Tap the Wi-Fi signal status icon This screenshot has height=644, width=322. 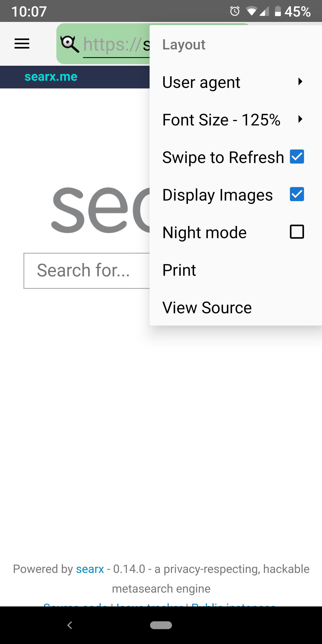coord(251,11)
